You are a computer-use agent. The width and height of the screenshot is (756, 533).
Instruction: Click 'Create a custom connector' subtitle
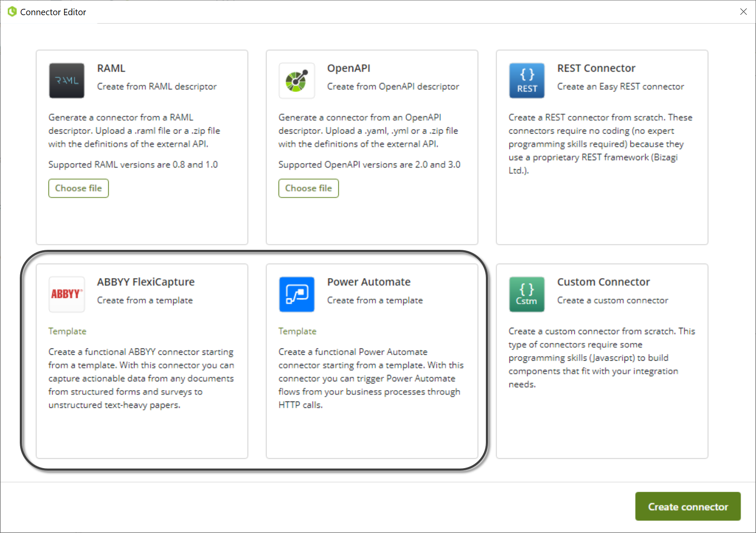pyautogui.click(x=613, y=300)
